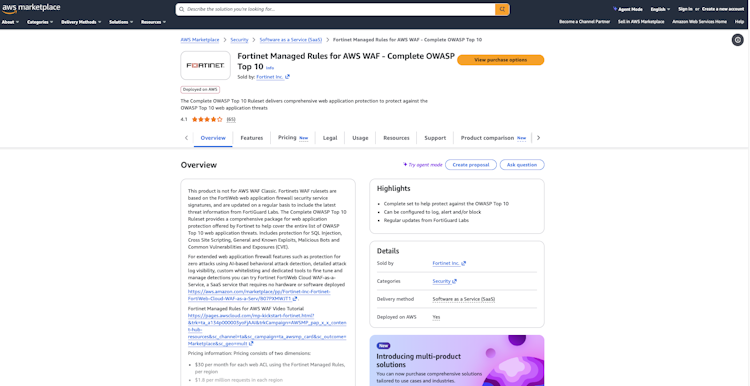Open Sell in AWS Marketplace
The width and height of the screenshot is (750, 386).
[641, 22]
